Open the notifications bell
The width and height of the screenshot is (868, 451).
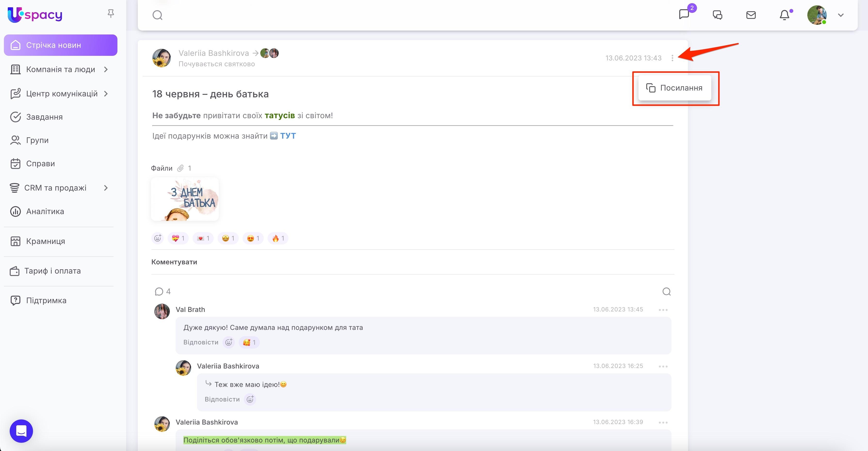point(785,15)
